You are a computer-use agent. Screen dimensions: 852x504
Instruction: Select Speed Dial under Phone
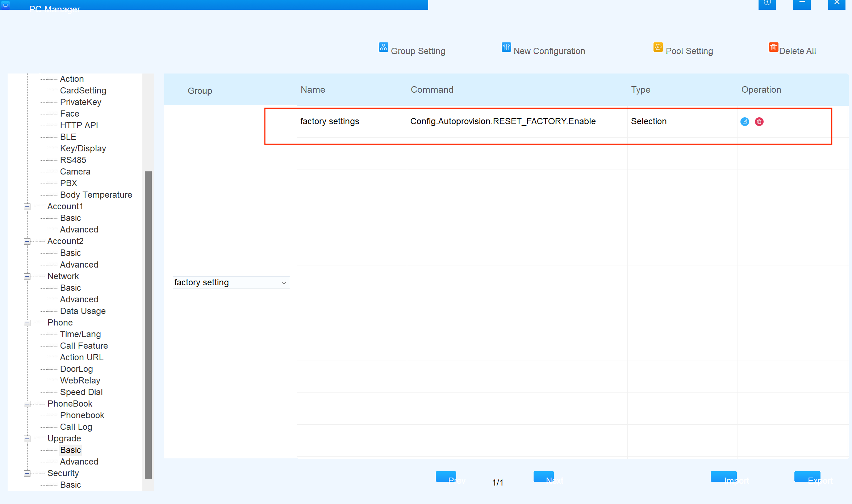tap(81, 392)
